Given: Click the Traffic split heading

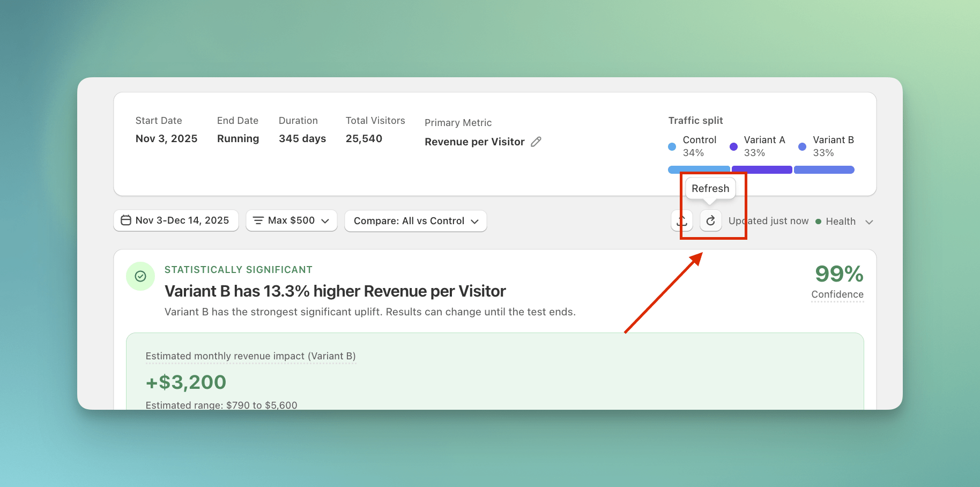Looking at the screenshot, I should click(695, 121).
